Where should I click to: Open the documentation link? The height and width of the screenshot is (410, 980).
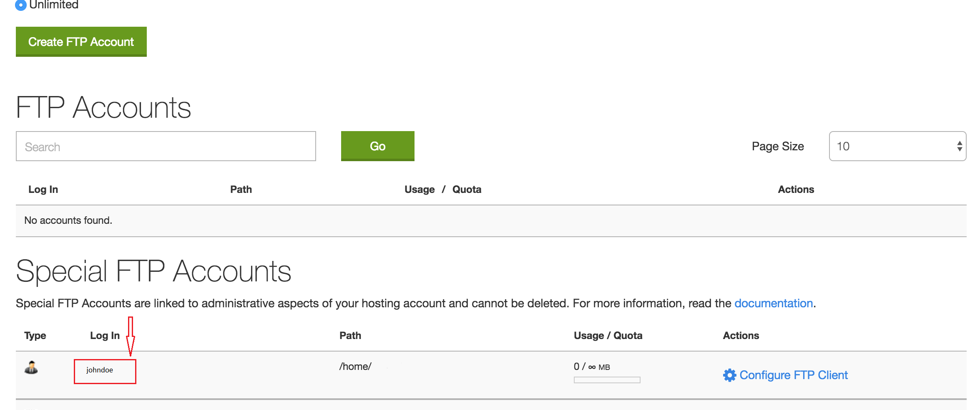point(774,303)
